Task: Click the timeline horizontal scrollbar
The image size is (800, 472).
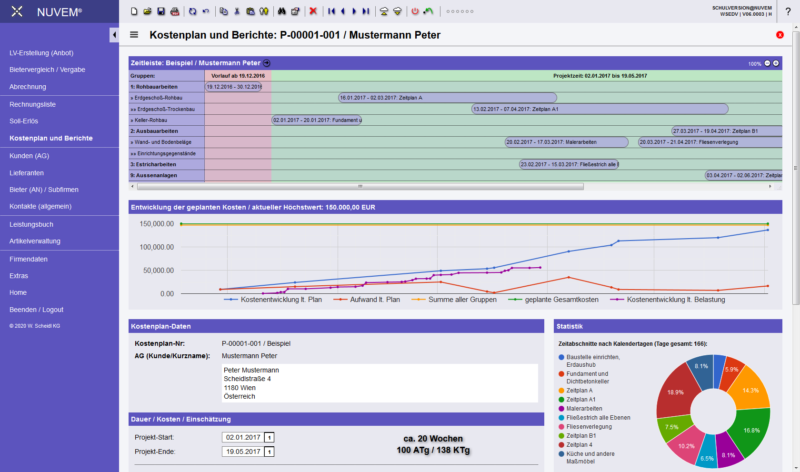Action: pos(360,186)
